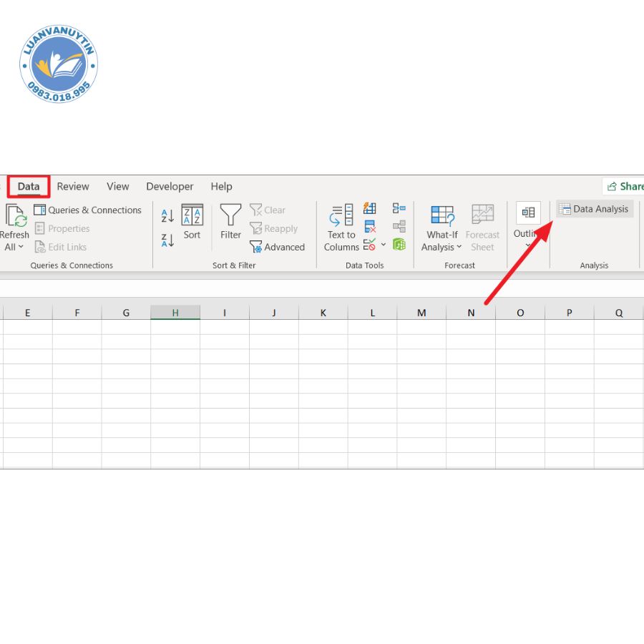Open Advanced filter options

point(277,247)
